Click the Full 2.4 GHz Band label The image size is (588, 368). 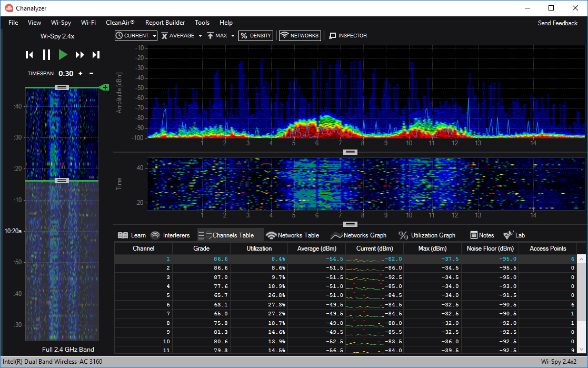[68, 349]
